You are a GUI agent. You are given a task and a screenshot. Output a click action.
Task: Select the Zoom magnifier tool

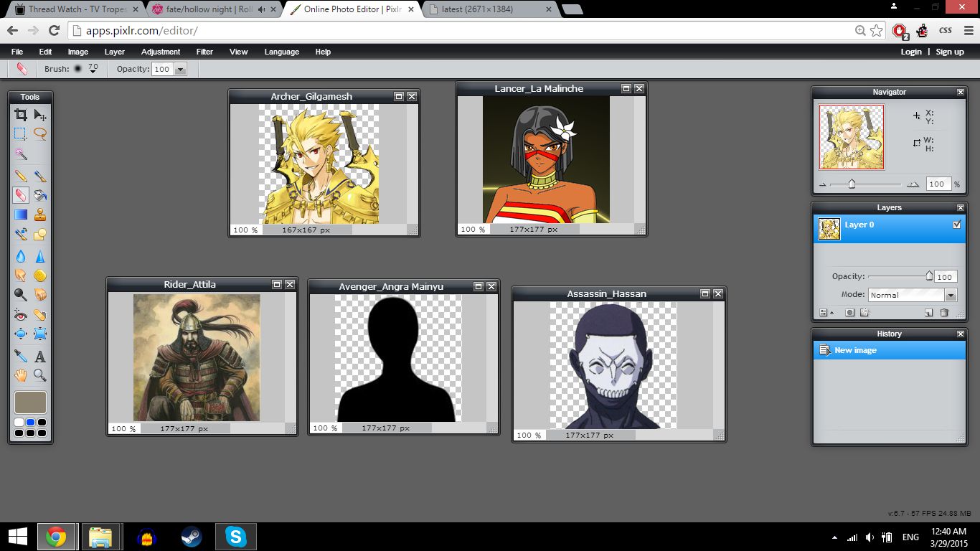pos(40,375)
